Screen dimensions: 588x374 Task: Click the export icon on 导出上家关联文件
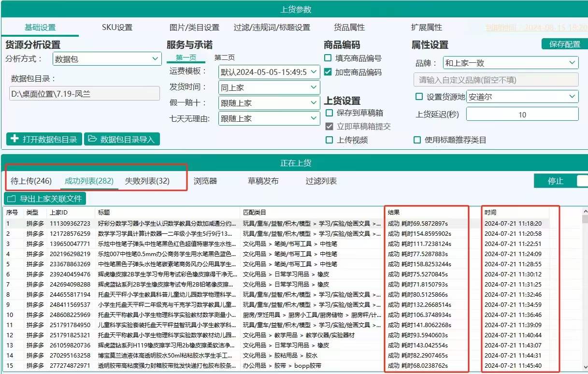pos(12,199)
